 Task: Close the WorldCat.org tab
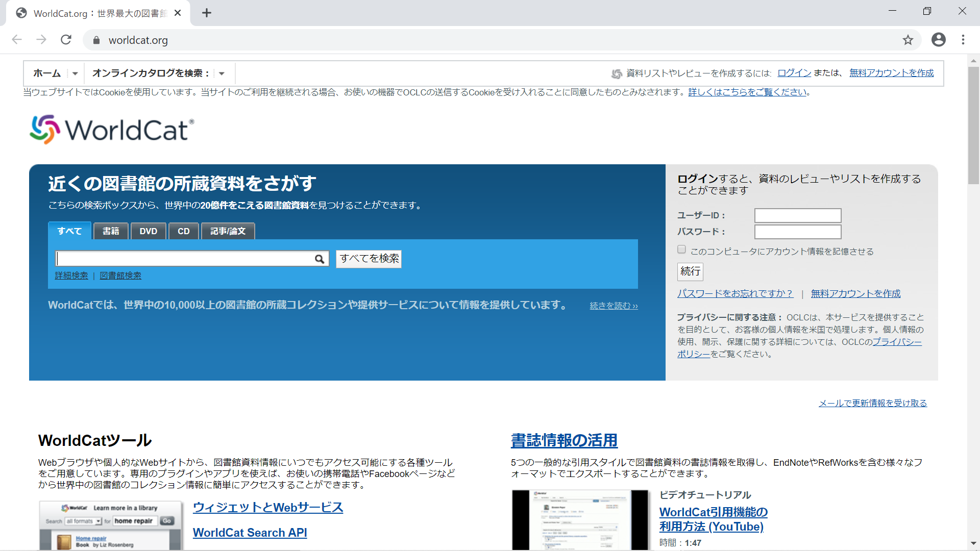coord(178,13)
